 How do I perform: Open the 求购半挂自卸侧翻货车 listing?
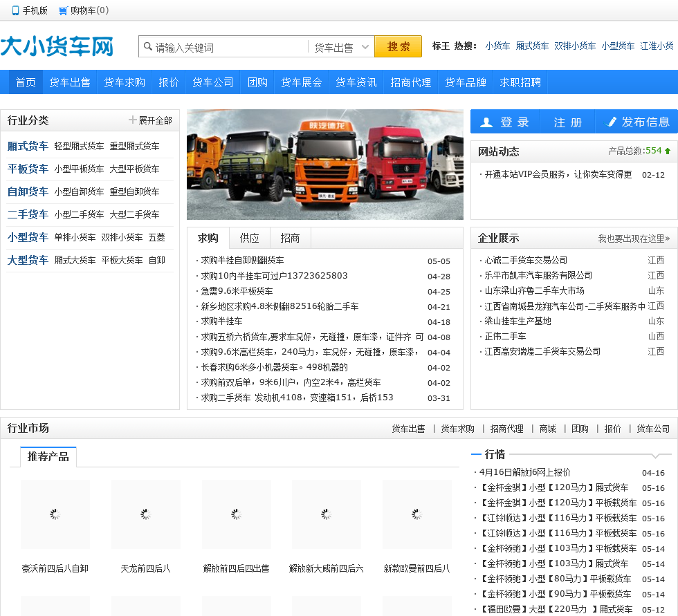tap(242, 261)
